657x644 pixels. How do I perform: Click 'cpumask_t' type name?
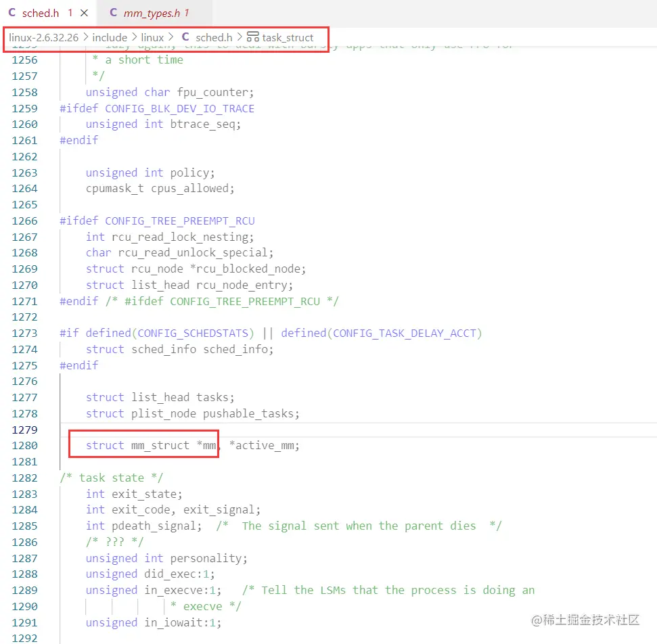click(x=114, y=189)
